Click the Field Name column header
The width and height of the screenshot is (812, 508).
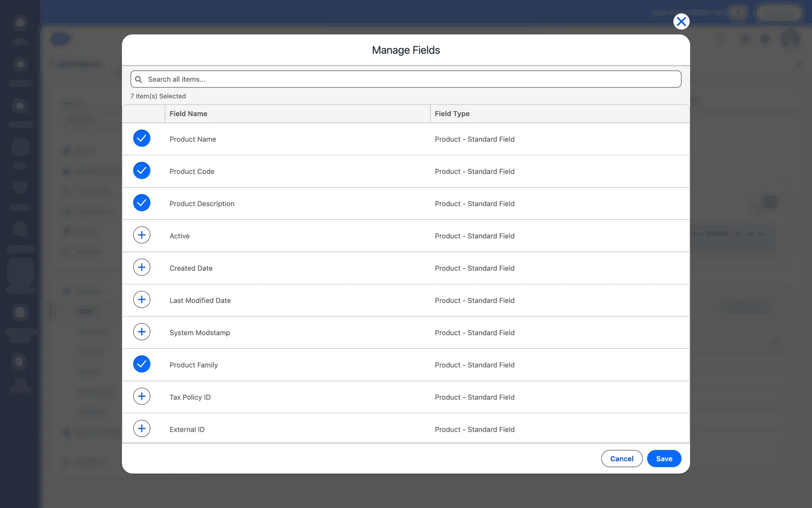188,113
